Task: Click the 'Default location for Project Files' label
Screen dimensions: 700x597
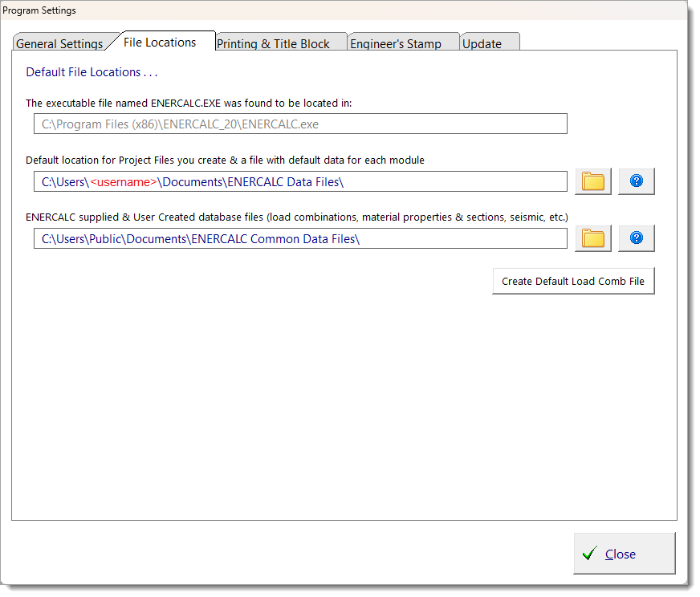Action: click(225, 160)
